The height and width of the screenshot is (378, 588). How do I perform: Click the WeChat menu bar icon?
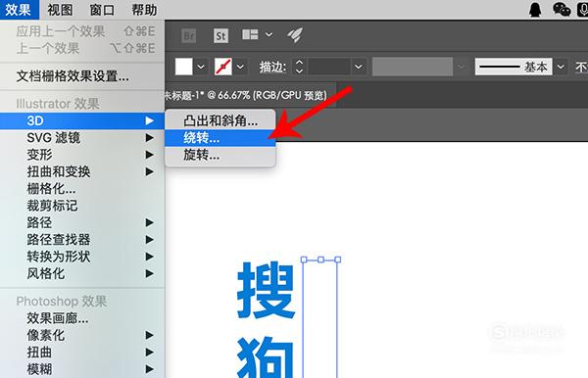[x=562, y=10]
